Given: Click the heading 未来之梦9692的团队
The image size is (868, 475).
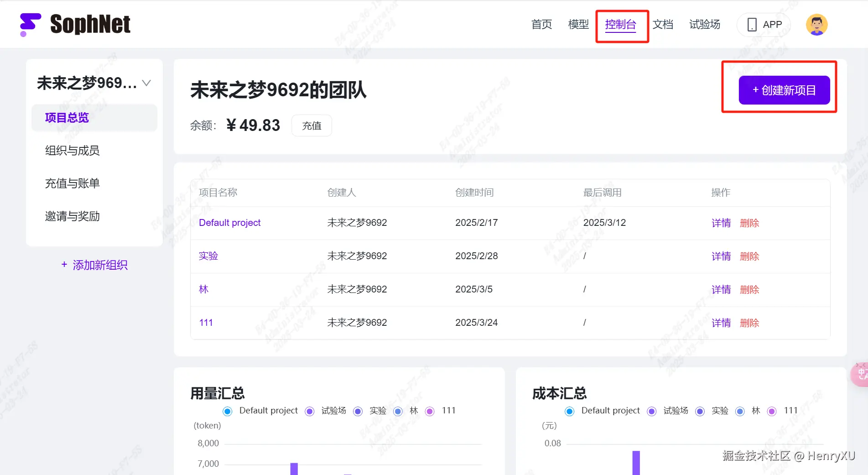Looking at the screenshot, I should (x=278, y=90).
